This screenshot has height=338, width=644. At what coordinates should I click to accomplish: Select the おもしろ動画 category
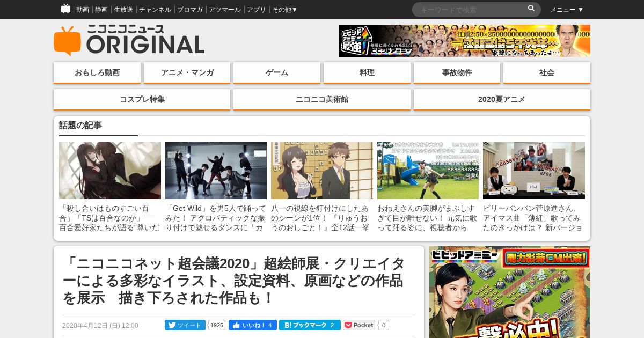(x=97, y=72)
